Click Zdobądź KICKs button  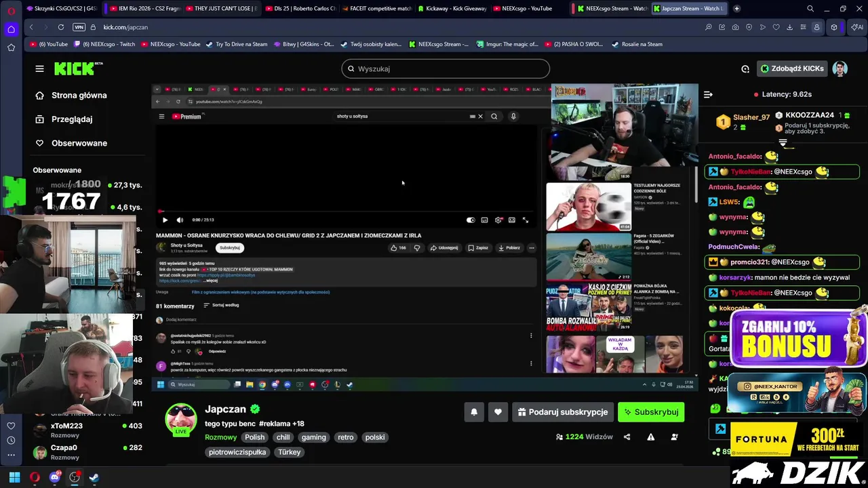pyautogui.click(x=792, y=68)
